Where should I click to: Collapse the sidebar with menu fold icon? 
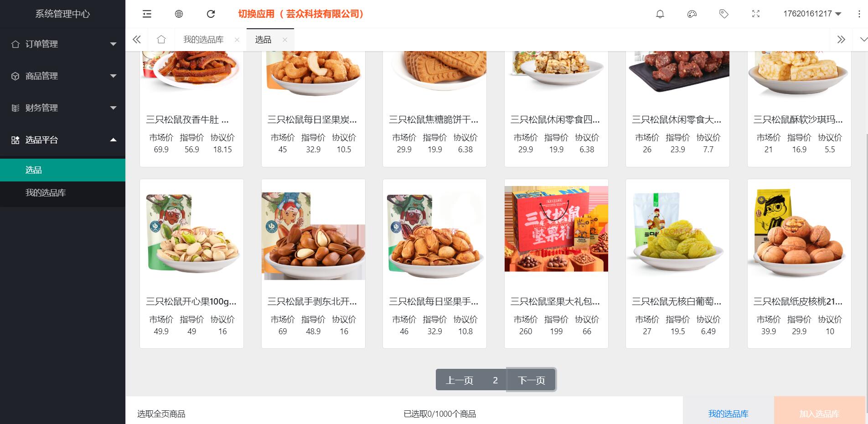click(x=147, y=14)
